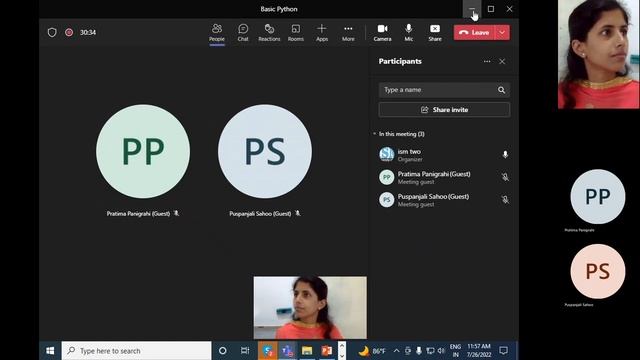
Task: Click the large PS avatar in meeting stage
Action: pyautogui.click(x=265, y=151)
